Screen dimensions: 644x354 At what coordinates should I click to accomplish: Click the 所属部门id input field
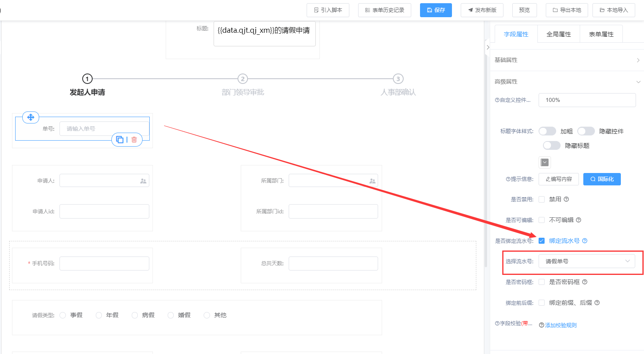(333, 211)
